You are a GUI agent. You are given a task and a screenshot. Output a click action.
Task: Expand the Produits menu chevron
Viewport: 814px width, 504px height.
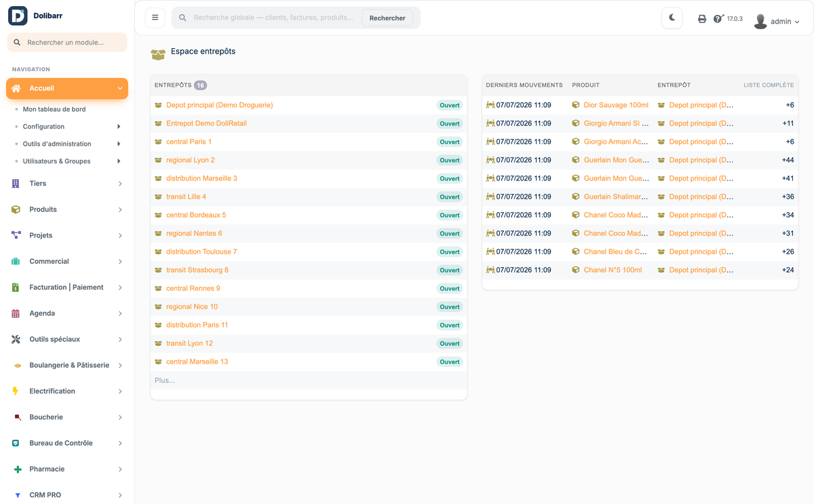120,210
